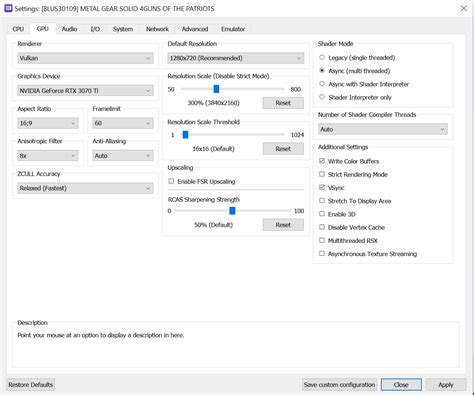
Task: Go to the Network tab
Action: pyautogui.click(x=157, y=29)
